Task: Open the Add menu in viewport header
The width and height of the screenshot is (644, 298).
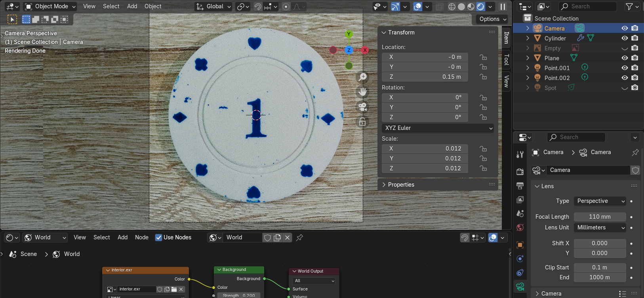Action: click(132, 6)
